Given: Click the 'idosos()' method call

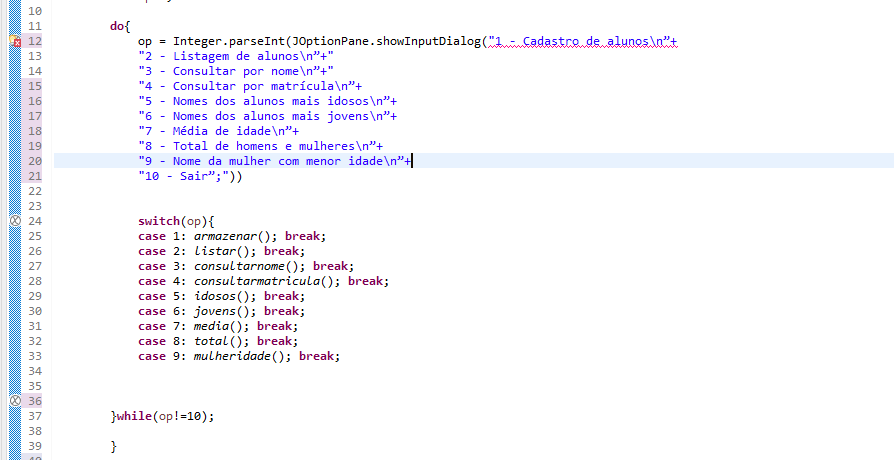Looking at the screenshot, I should coord(222,296).
